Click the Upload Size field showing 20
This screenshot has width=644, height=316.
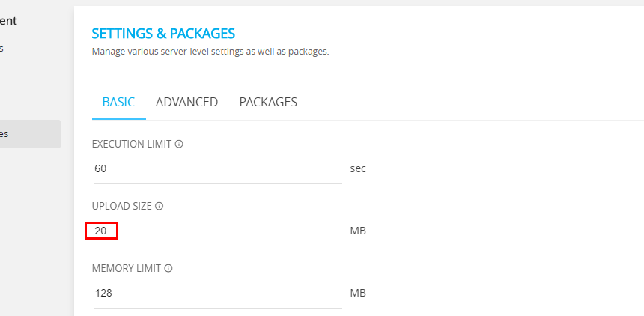point(218,231)
